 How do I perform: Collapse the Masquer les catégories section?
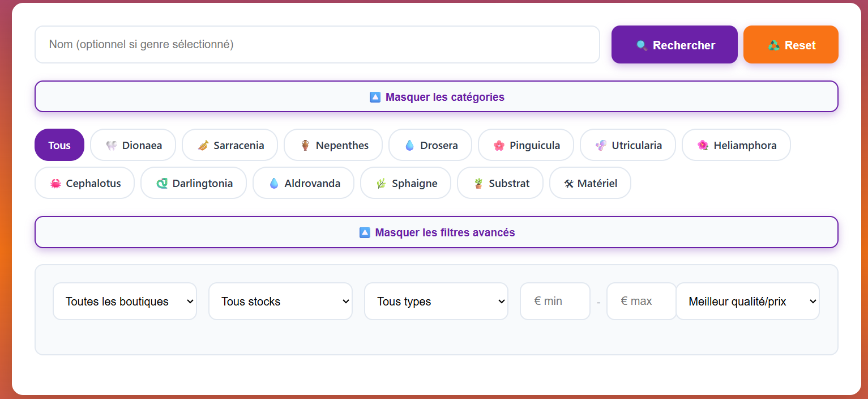pos(436,96)
